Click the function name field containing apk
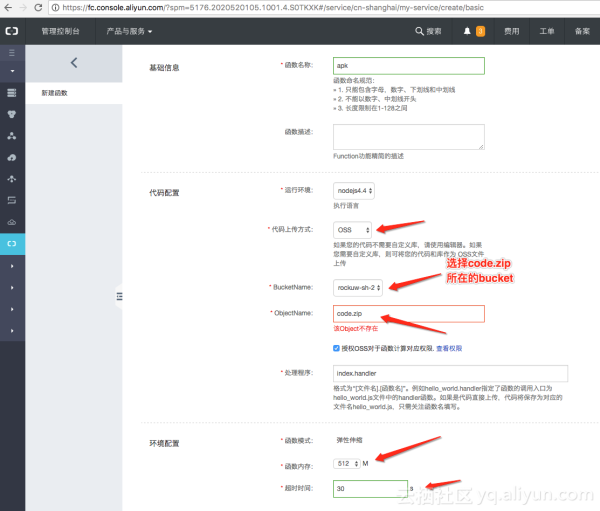 coord(409,66)
